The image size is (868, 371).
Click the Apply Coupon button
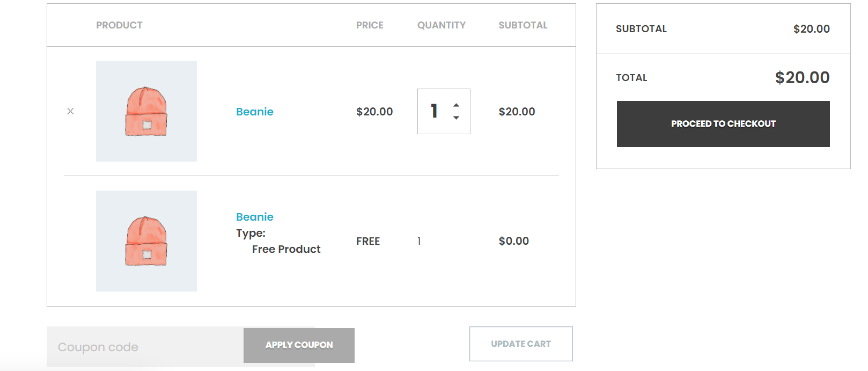[299, 345]
